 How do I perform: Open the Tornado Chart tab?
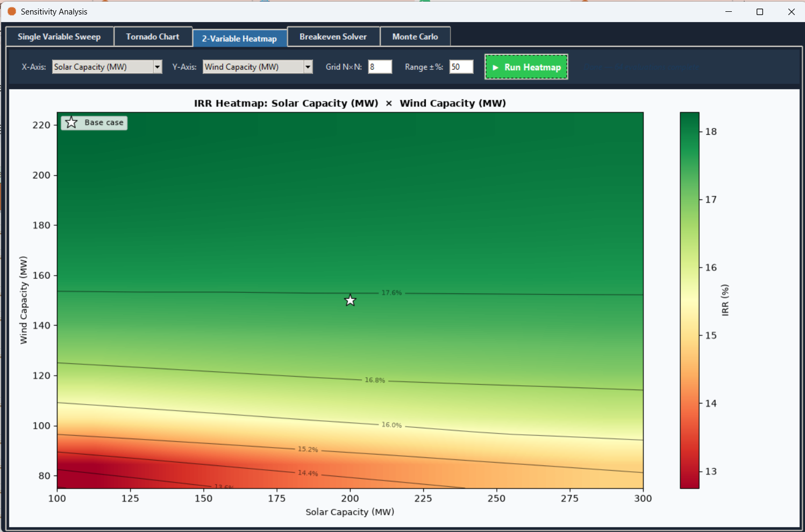pos(153,37)
